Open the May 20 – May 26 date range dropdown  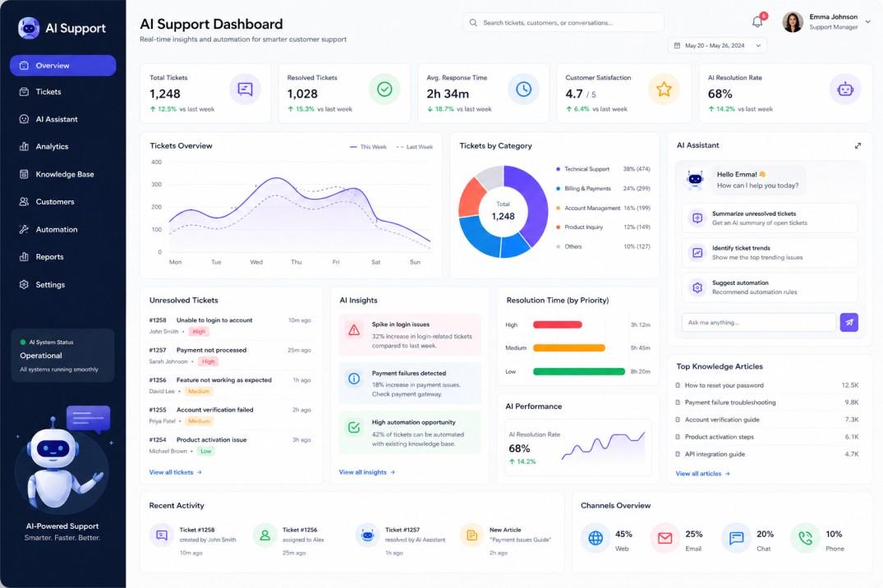(x=717, y=46)
